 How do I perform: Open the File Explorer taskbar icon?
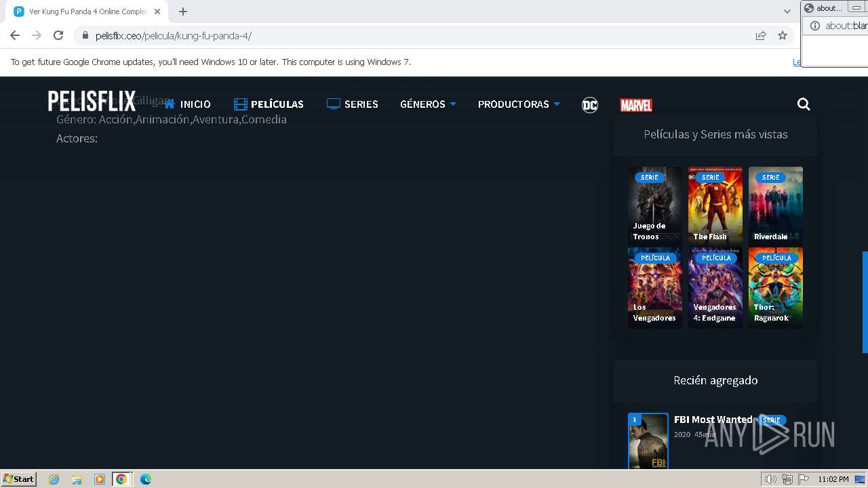click(x=77, y=479)
